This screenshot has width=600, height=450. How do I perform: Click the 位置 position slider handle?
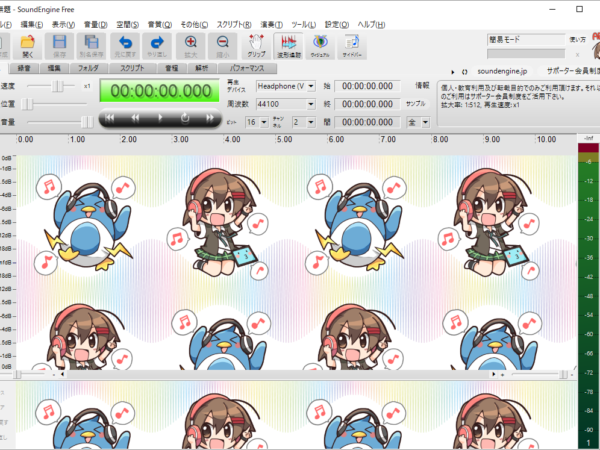pyautogui.click(x=27, y=104)
